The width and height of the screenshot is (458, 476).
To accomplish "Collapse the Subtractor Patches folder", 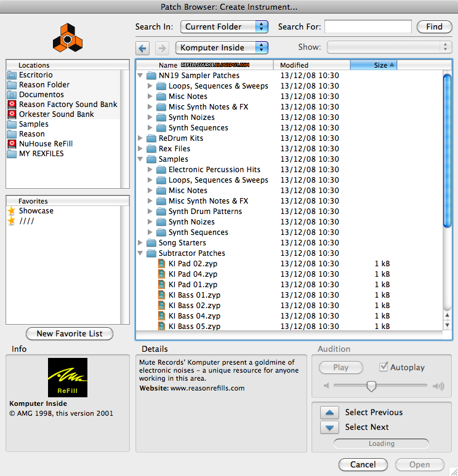I will tap(140, 253).
